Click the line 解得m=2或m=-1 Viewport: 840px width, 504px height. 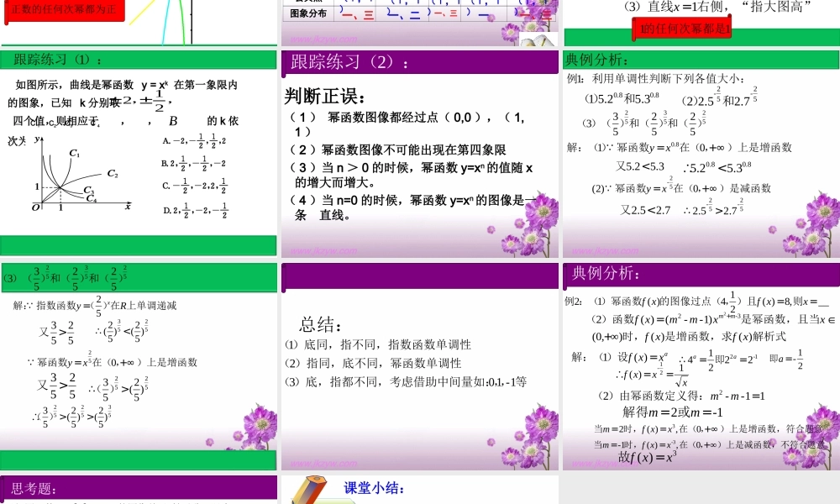[x=672, y=412]
